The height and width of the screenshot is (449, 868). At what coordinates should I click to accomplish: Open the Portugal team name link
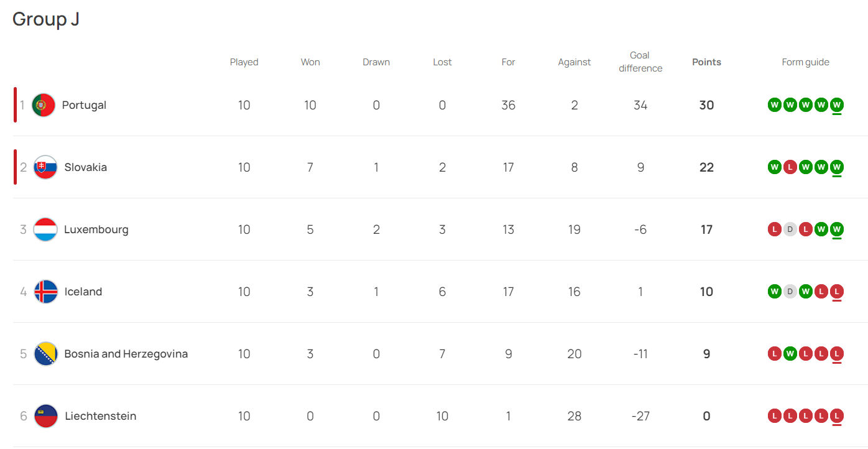[x=84, y=105]
